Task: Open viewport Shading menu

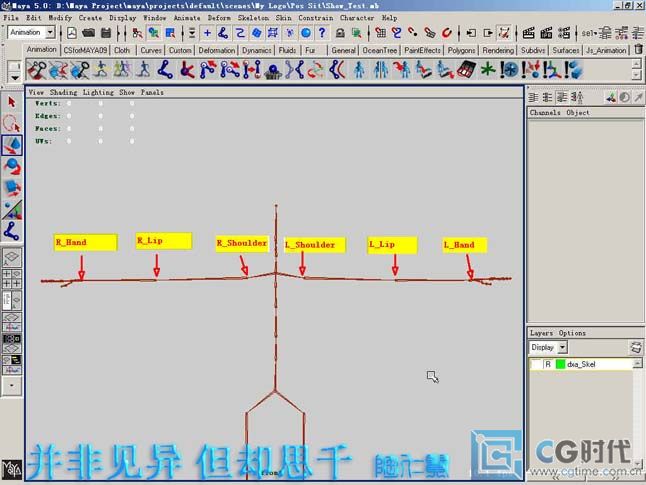Action: click(63, 92)
